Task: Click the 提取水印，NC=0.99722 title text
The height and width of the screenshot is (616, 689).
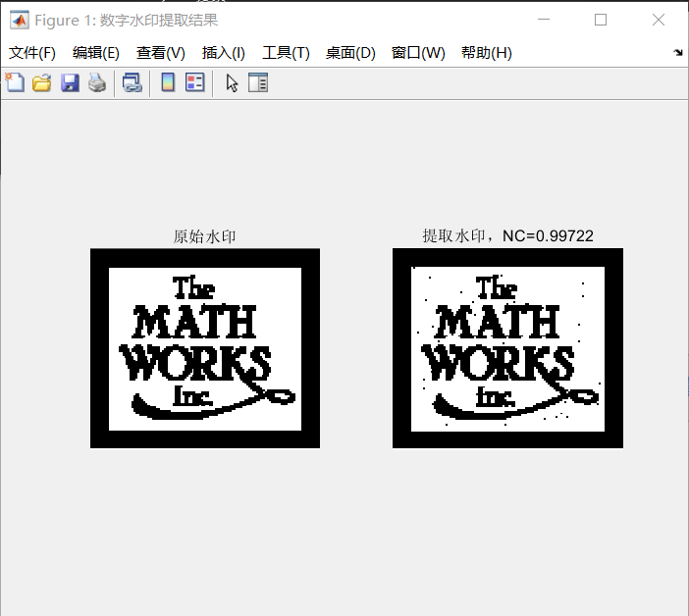Action: pyautogui.click(x=507, y=236)
